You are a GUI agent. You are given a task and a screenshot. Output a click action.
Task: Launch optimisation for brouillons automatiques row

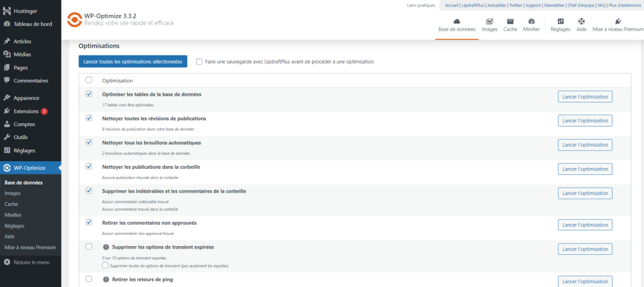pos(585,145)
